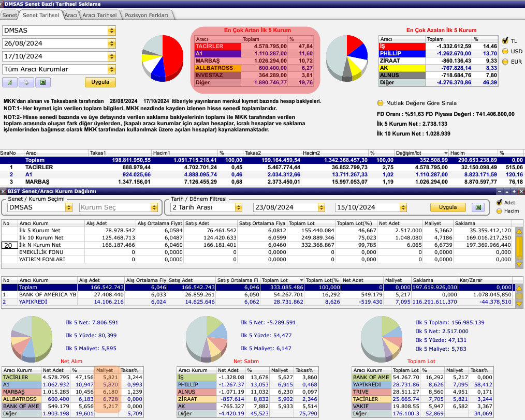Click the PHİLLİP blue legend color box
The height and width of the screenshot is (420, 525).
(x=402, y=53)
